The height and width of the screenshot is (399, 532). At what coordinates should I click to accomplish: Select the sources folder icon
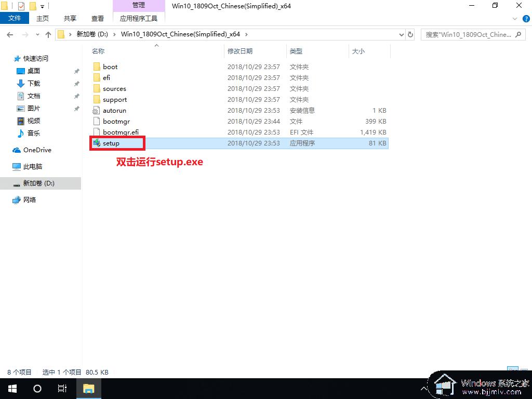[97, 88]
